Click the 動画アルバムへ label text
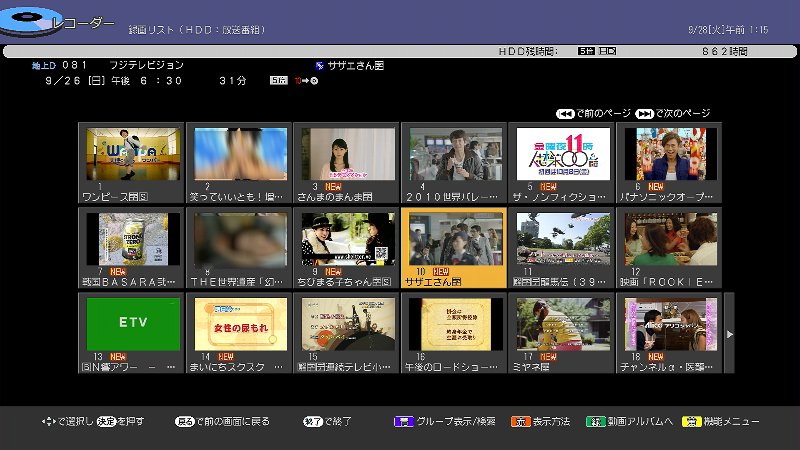Viewport: 800px width, 450px height. tap(636, 422)
